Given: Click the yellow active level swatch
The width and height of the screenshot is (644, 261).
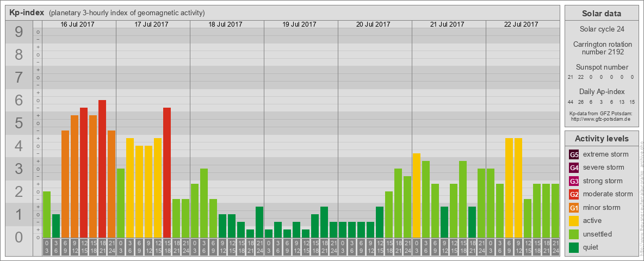Looking at the screenshot, I should [x=574, y=221].
